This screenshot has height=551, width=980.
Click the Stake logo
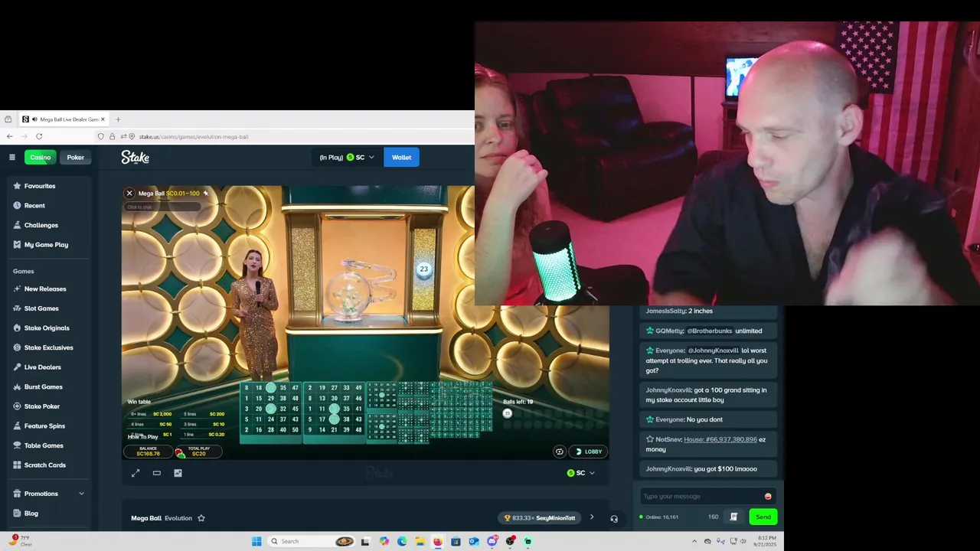[135, 157]
